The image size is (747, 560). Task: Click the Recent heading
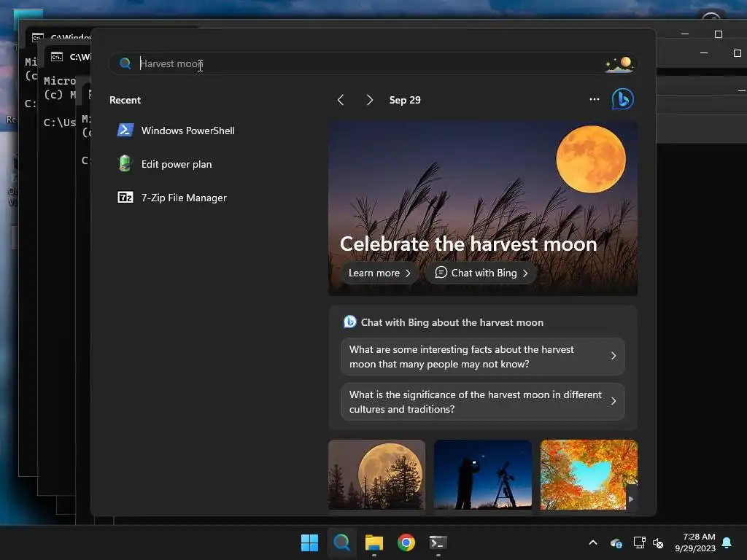pyautogui.click(x=125, y=100)
